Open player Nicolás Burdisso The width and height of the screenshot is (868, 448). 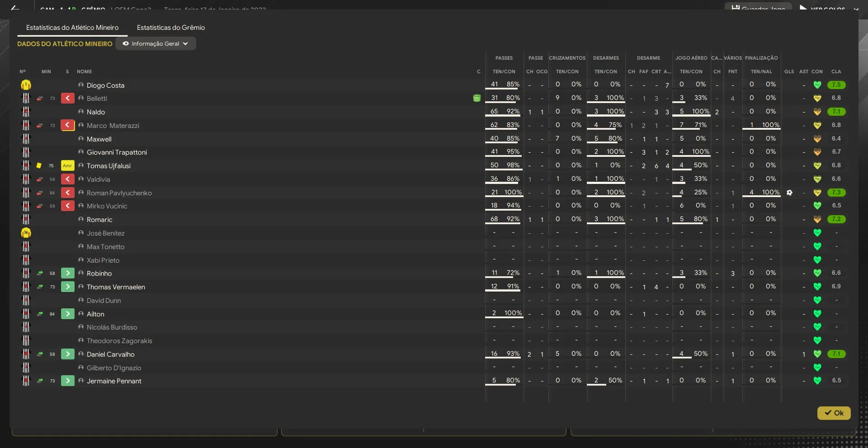coord(112,327)
